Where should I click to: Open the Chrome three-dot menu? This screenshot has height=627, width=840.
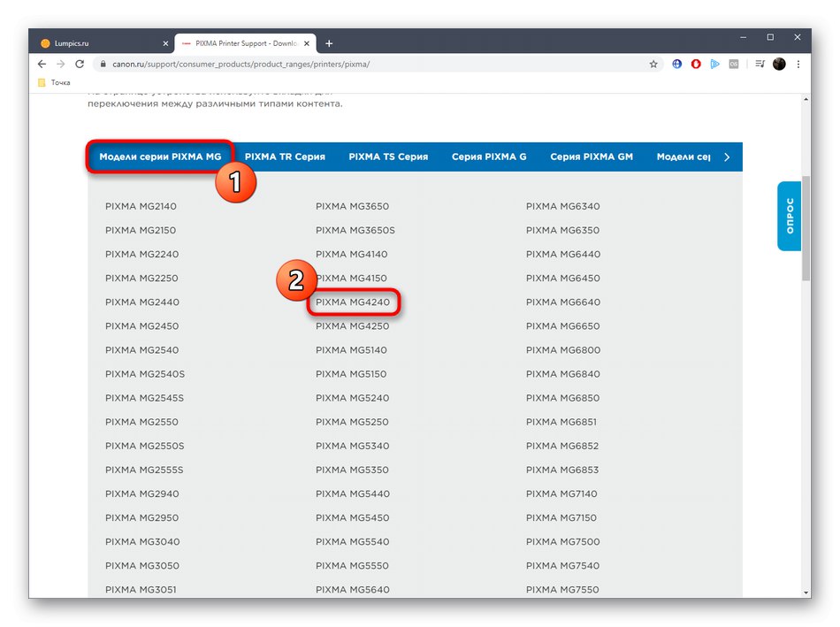(798, 64)
